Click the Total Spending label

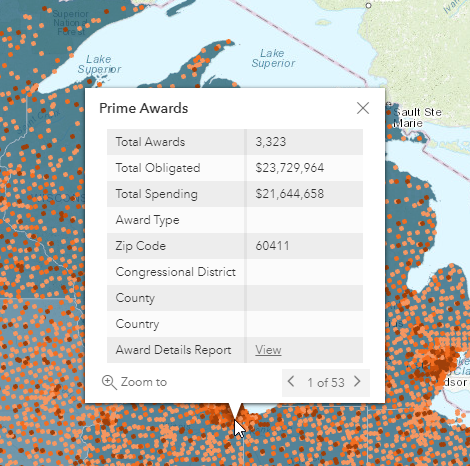click(157, 194)
